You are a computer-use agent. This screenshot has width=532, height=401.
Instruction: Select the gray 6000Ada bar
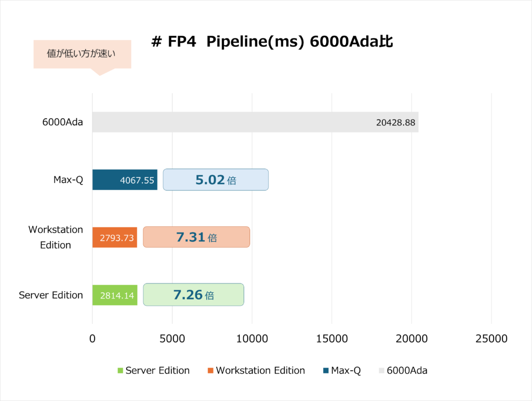pyautogui.click(x=234, y=122)
